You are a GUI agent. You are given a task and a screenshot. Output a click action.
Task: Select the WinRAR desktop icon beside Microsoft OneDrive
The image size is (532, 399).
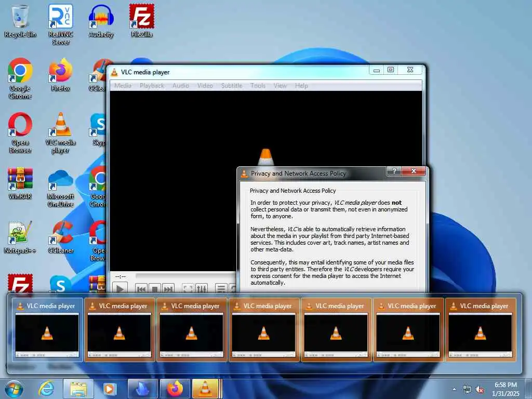[20, 183]
